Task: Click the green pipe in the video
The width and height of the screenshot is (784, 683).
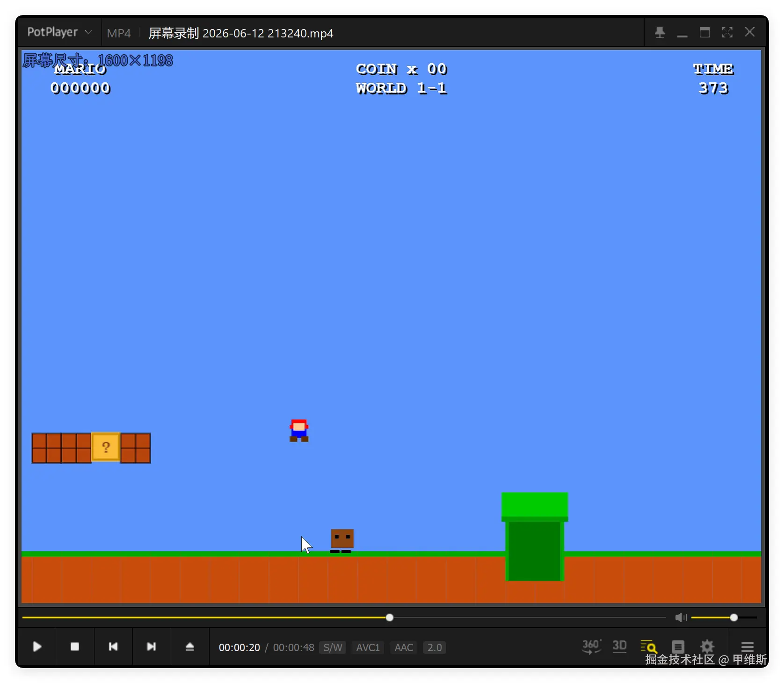Action: pyautogui.click(x=535, y=536)
